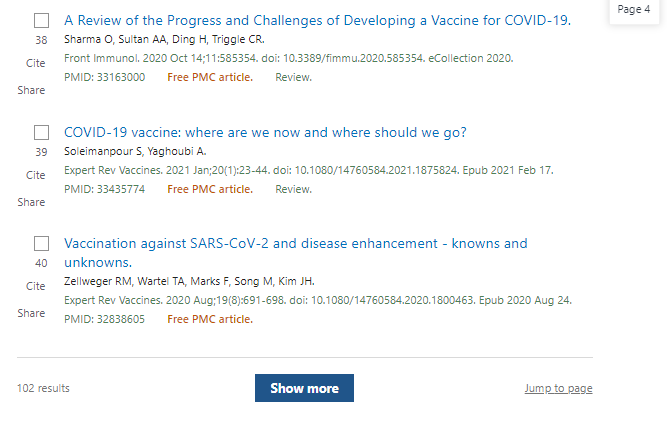This screenshot has height=434, width=667.
Task: Open 'A Review of the Progress and Challenges' article
Action: [317, 20]
